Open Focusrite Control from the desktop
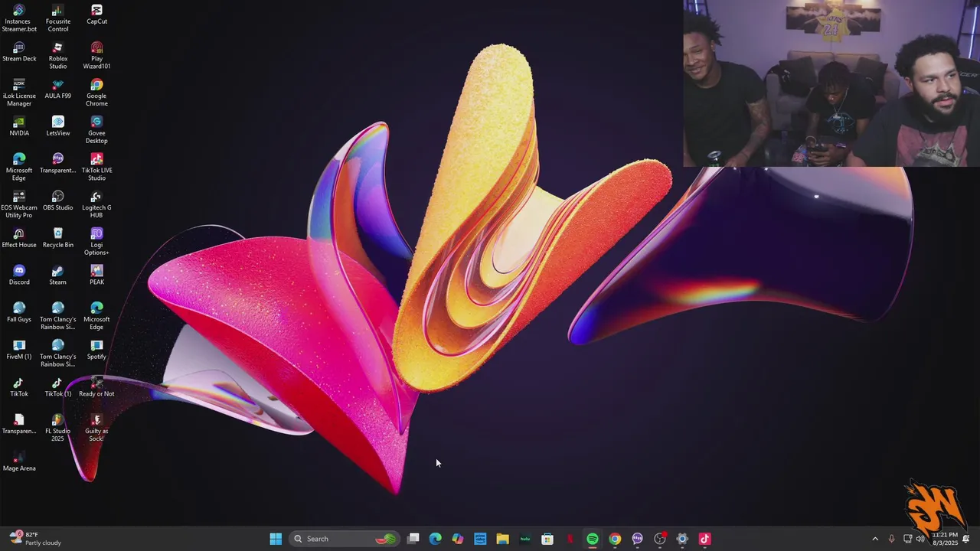Screen dimensions: 980x551 [58, 18]
